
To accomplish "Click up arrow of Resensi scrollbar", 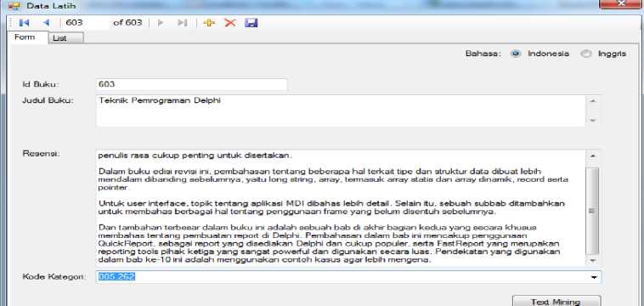I will pyautogui.click(x=592, y=156).
